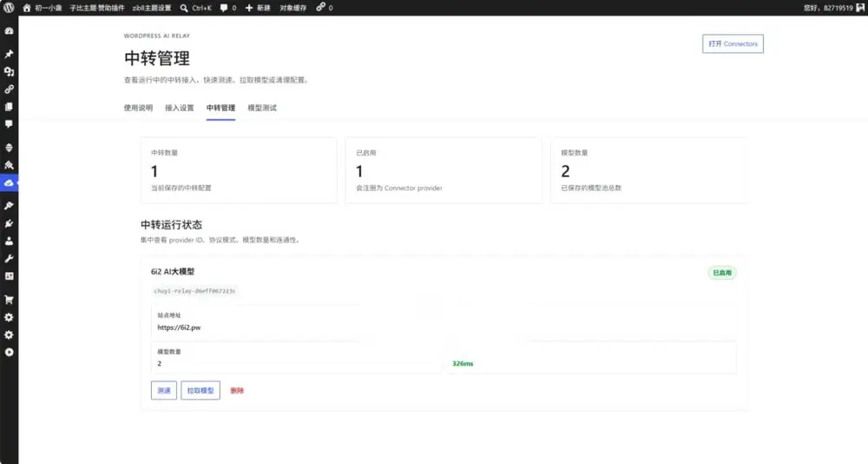Click the 测速 button
This screenshot has width=868, height=464.
click(x=164, y=390)
